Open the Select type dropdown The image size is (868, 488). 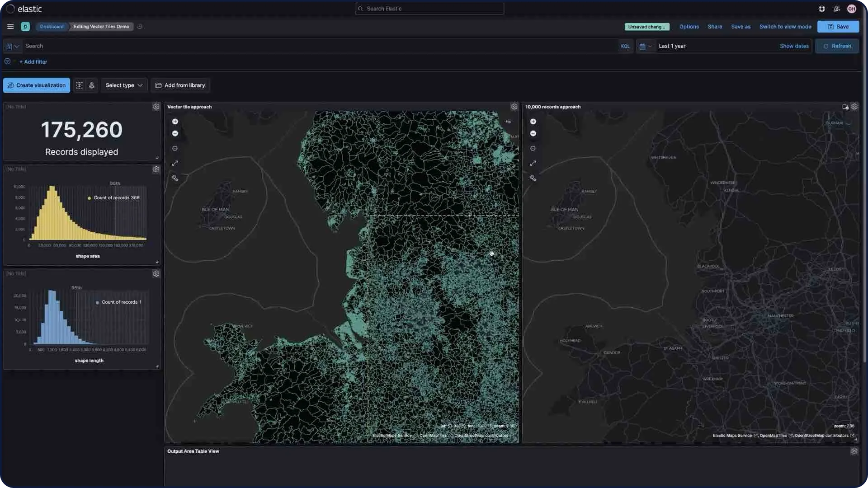123,85
